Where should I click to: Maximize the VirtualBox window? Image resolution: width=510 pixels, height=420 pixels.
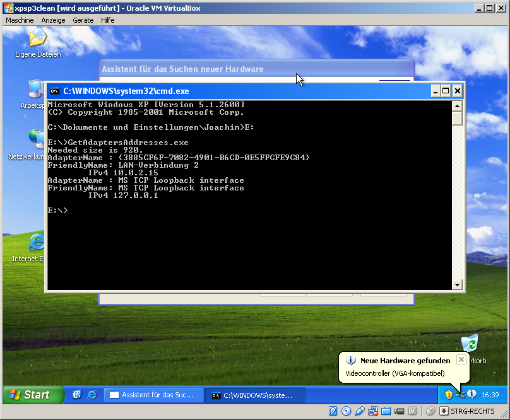point(490,8)
